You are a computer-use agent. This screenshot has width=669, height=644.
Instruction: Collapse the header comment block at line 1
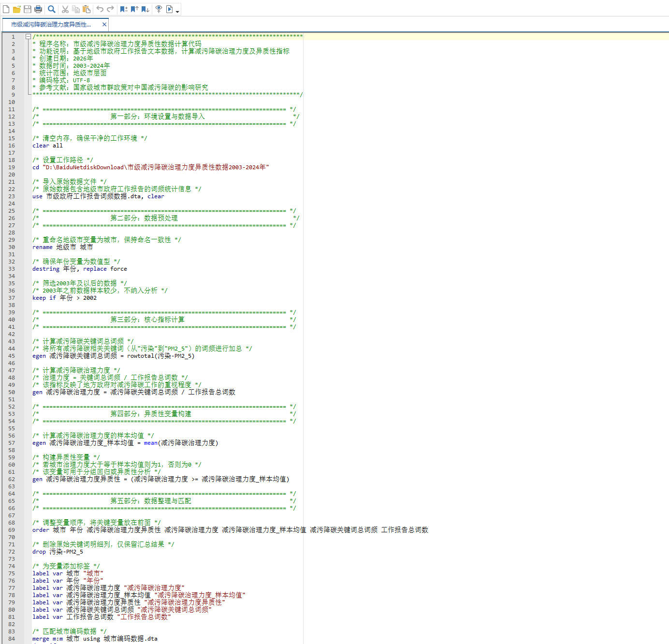point(28,36)
